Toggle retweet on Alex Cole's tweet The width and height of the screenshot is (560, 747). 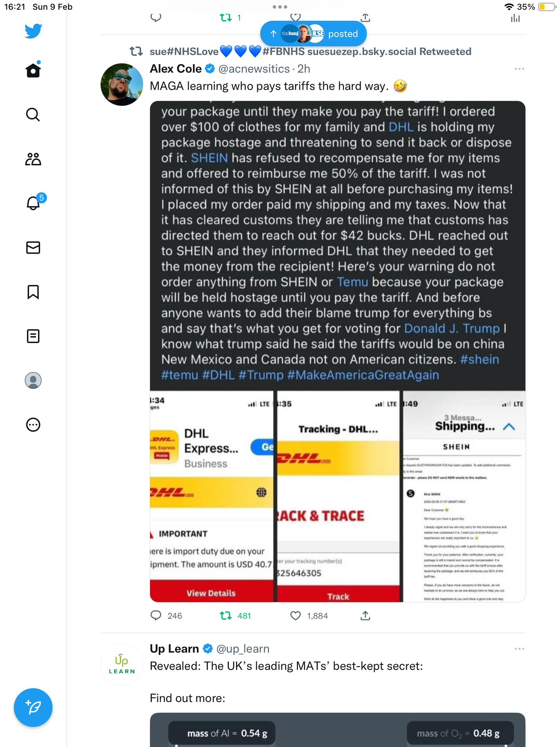coord(226,616)
